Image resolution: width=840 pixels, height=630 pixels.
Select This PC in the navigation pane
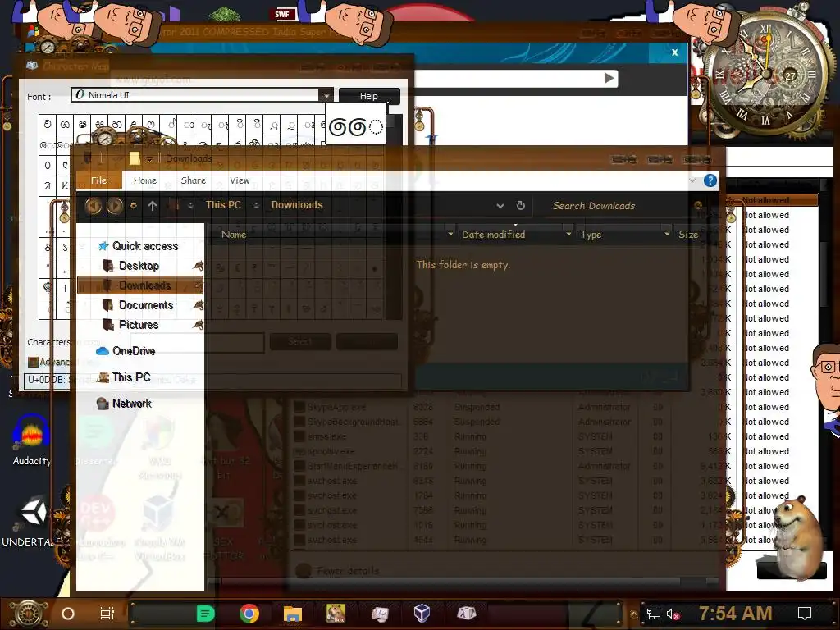pyautogui.click(x=130, y=377)
